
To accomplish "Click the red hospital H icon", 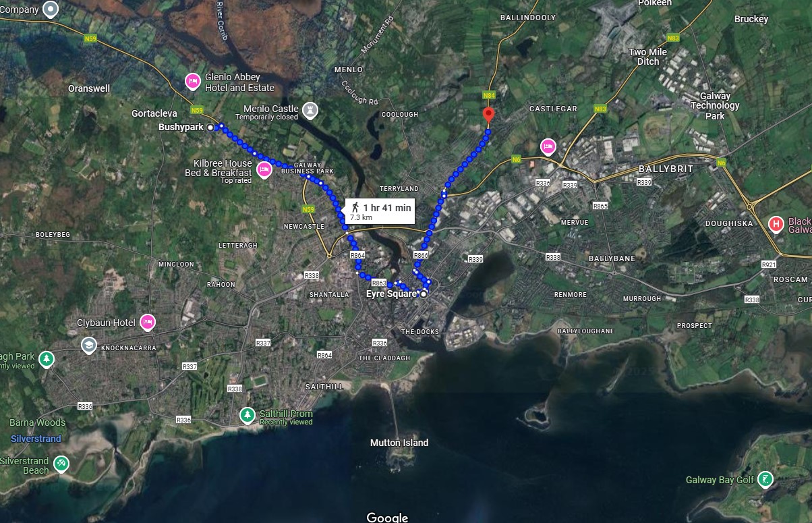I will click(776, 224).
